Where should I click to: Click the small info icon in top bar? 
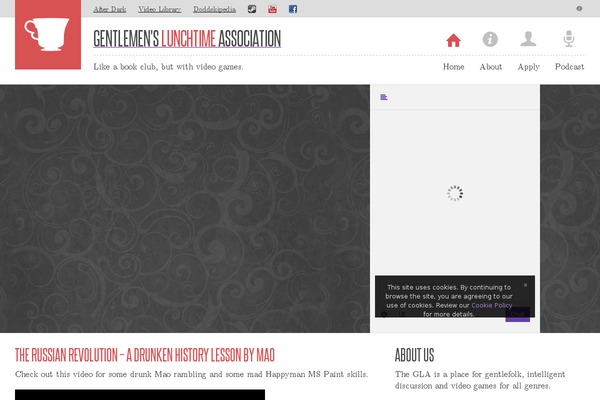click(x=579, y=8)
